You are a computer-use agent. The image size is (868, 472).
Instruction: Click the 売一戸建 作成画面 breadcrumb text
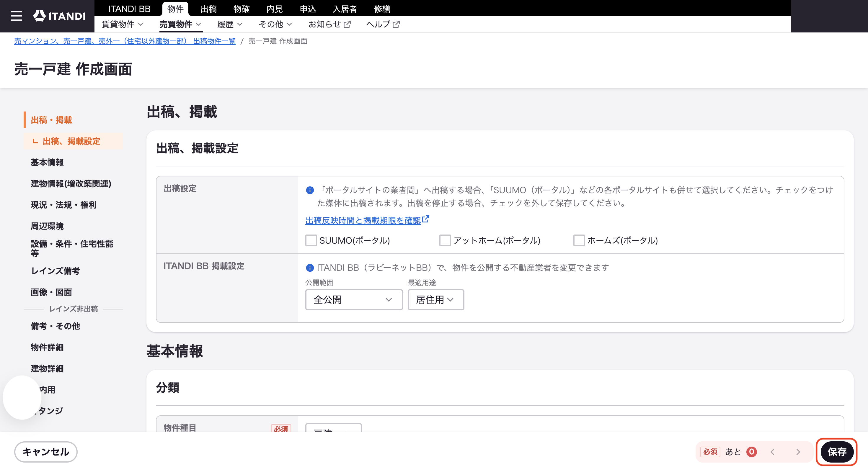[x=278, y=41]
